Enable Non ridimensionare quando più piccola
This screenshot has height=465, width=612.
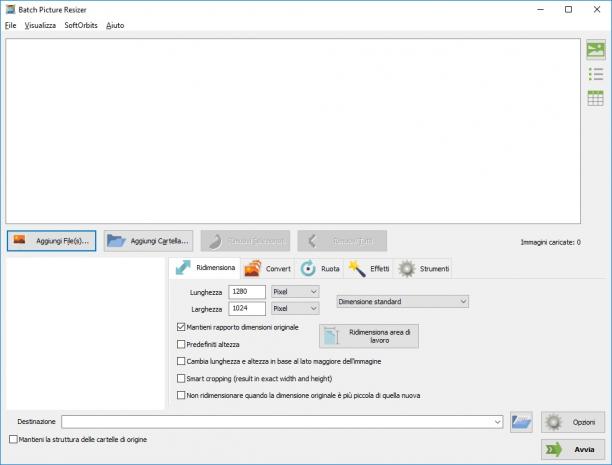(181, 395)
